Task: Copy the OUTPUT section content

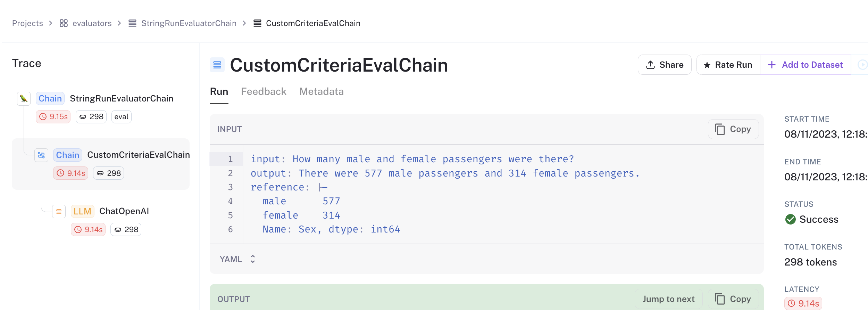Action: click(x=733, y=299)
